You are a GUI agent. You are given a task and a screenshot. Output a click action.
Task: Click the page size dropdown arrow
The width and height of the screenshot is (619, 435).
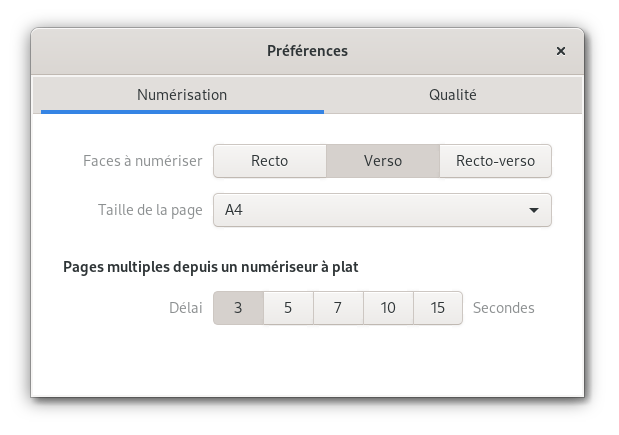[x=533, y=211]
